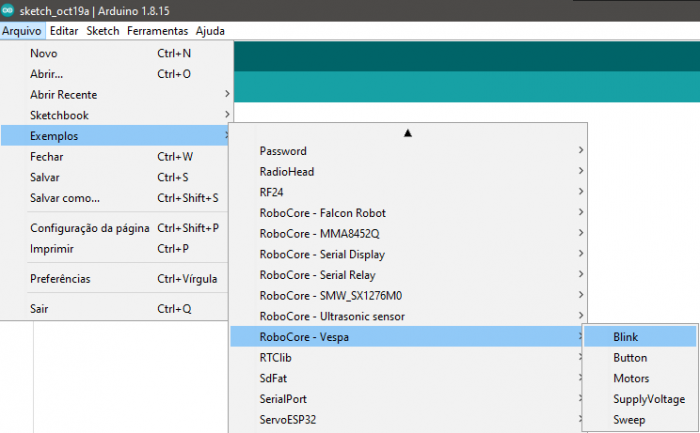The image size is (700, 433).
Task: Choose Abrir... menu entry
Action: pos(117,74)
